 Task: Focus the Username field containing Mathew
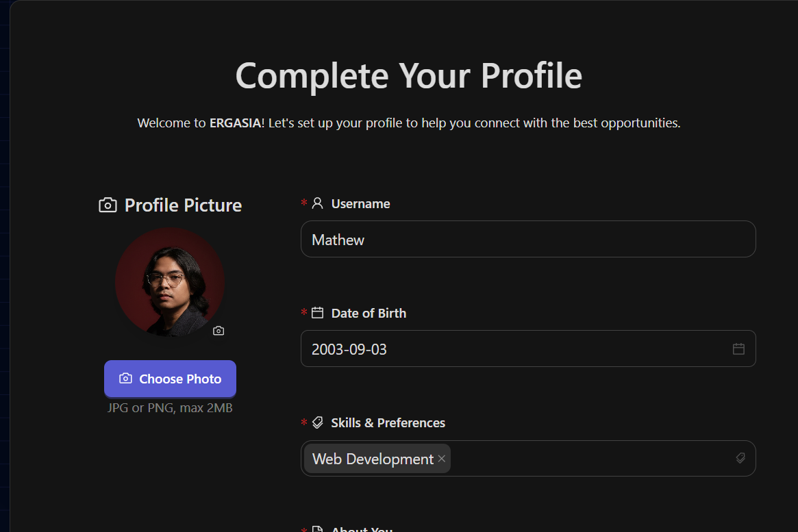(x=527, y=240)
